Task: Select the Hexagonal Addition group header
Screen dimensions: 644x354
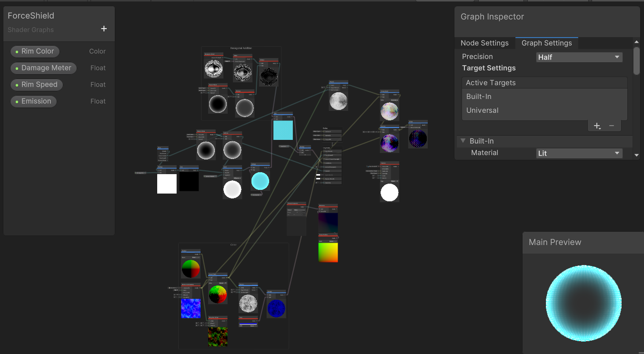Action: (x=241, y=48)
